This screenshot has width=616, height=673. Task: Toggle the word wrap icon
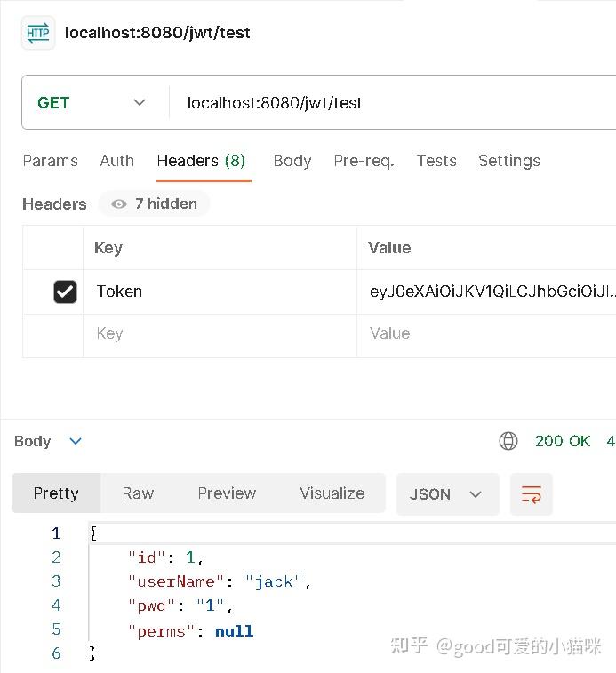[x=532, y=494]
